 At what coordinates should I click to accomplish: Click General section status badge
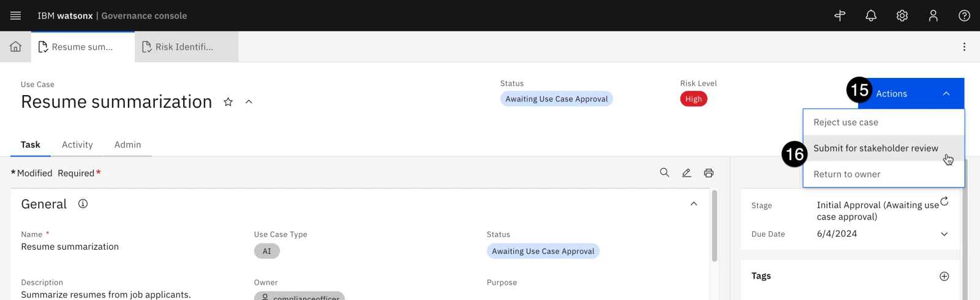click(x=543, y=251)
